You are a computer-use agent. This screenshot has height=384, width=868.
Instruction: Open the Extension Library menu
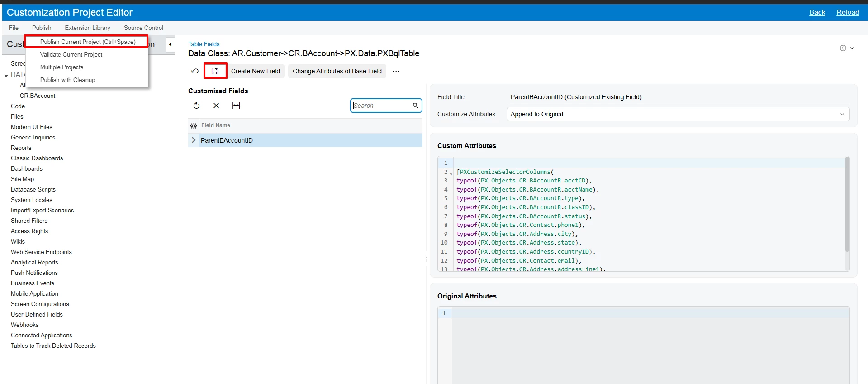coord(87,28)
